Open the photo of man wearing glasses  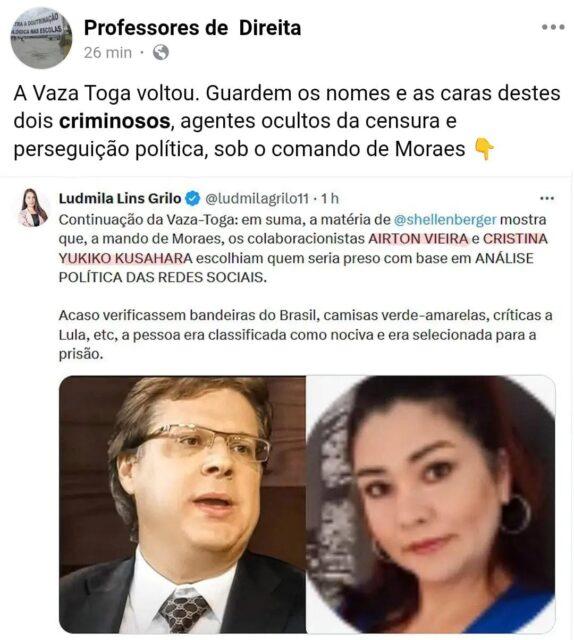pos(182,504)
